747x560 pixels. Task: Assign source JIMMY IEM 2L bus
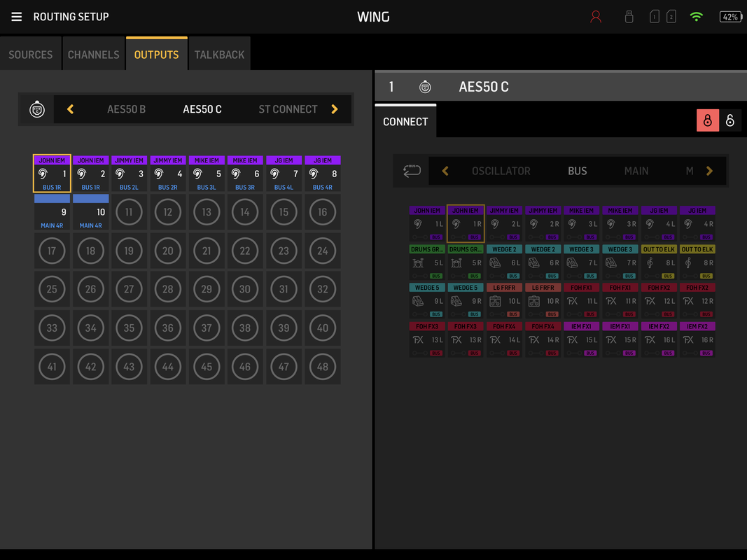pyautogui.click(x=504, y=223)
